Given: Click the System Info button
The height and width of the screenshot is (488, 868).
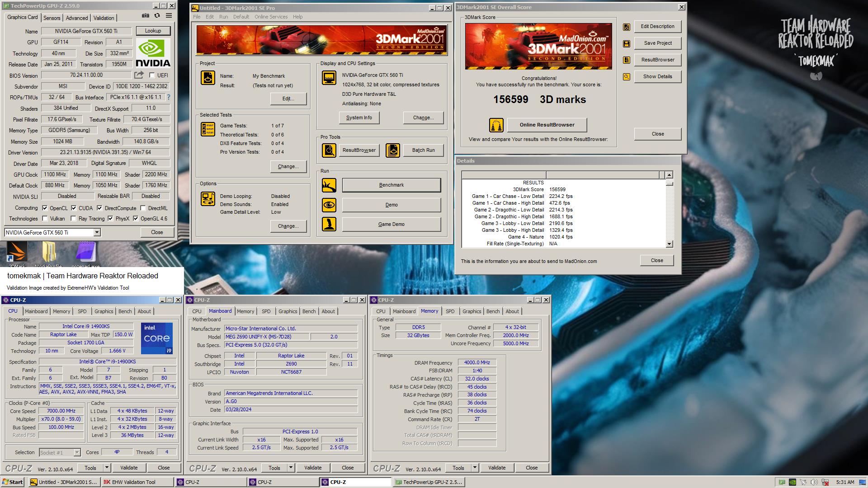Looking at the screenshot, I should tap(359, 118).
